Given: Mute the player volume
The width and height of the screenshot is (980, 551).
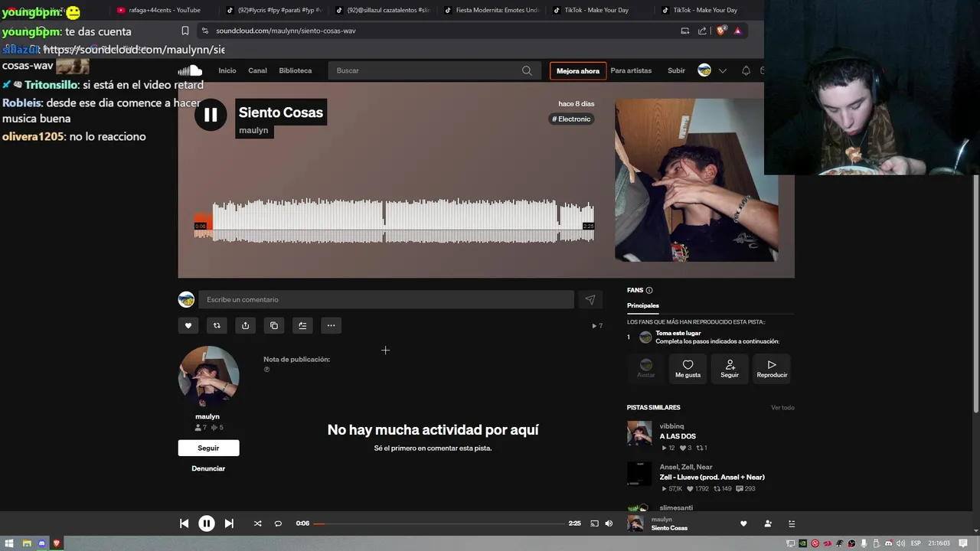Looking at the screenshot, I should [609, 523].
